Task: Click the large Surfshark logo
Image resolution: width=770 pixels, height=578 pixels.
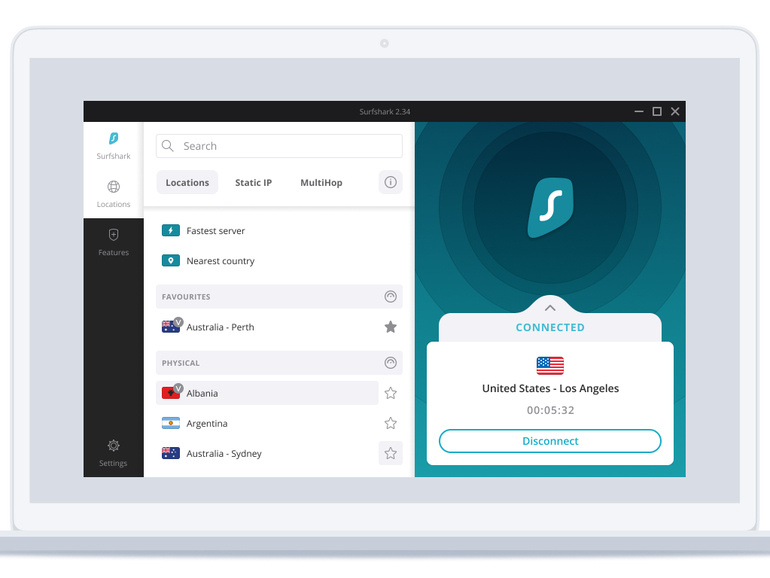Action: [x=550, y=208]
